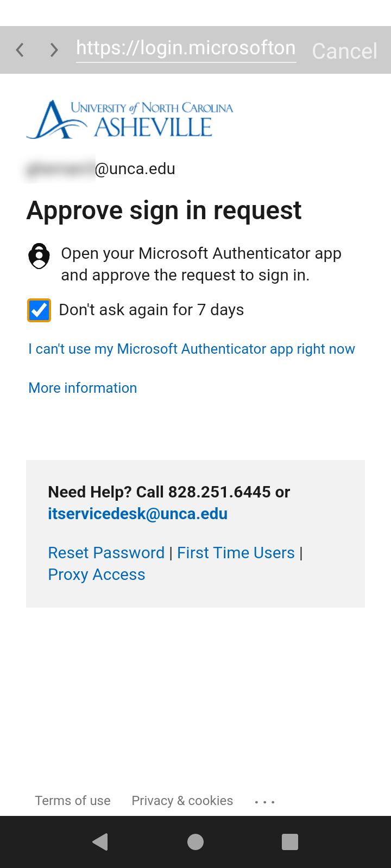Open Terms of use
Screen dimensions: 391x868
[x=73, y=800]
